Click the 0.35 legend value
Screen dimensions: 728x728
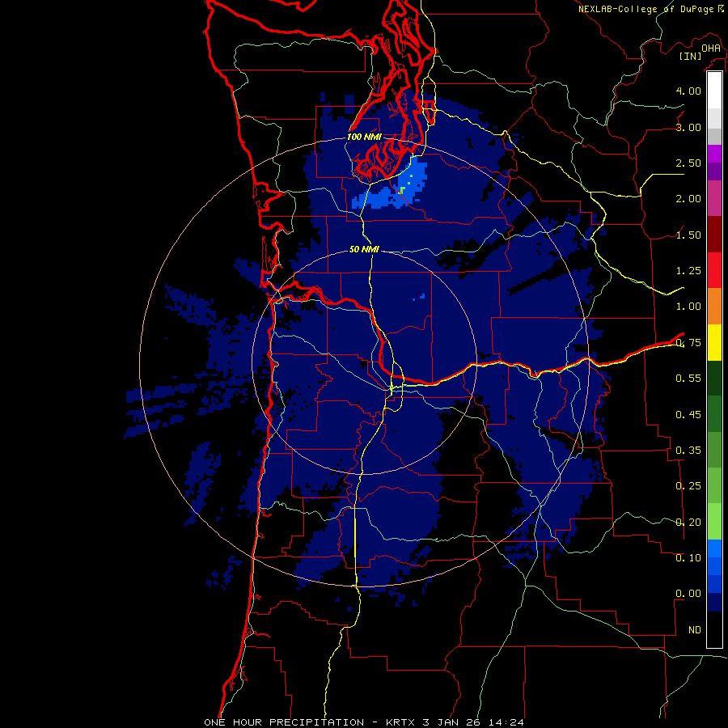click(x=688, y=451)
